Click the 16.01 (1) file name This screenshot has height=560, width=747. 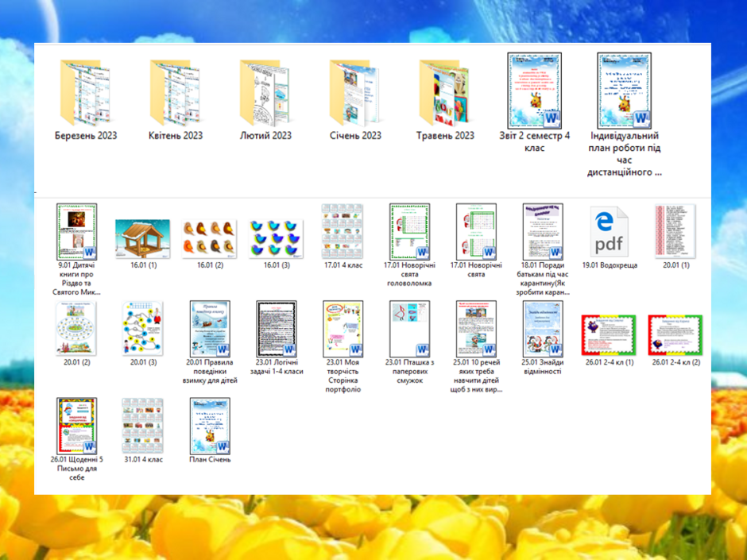point(143,265)
